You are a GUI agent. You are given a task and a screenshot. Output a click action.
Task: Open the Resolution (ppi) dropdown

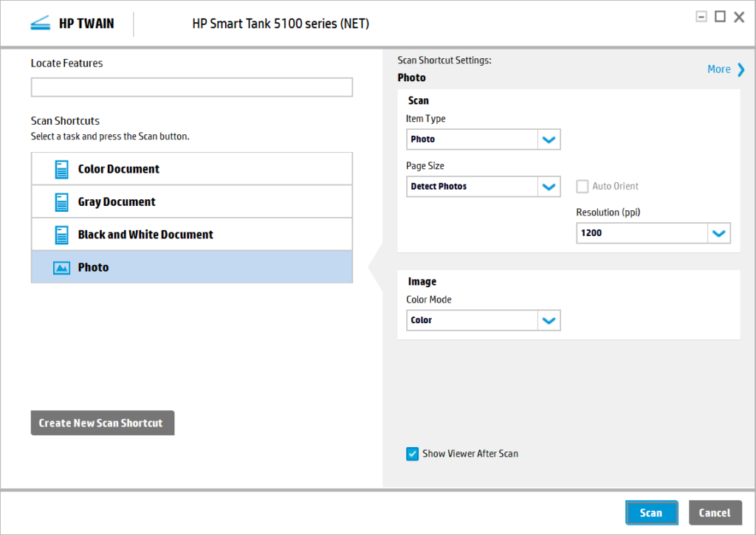[653, 233]
